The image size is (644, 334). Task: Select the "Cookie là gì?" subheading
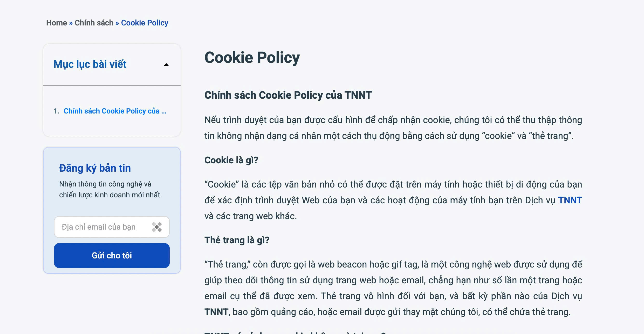(231, 160)
